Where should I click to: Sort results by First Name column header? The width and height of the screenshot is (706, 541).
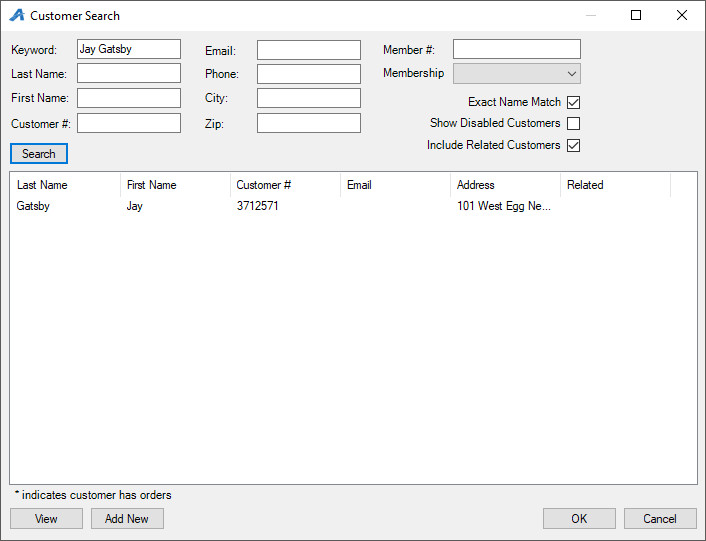(x=176, y=185)
